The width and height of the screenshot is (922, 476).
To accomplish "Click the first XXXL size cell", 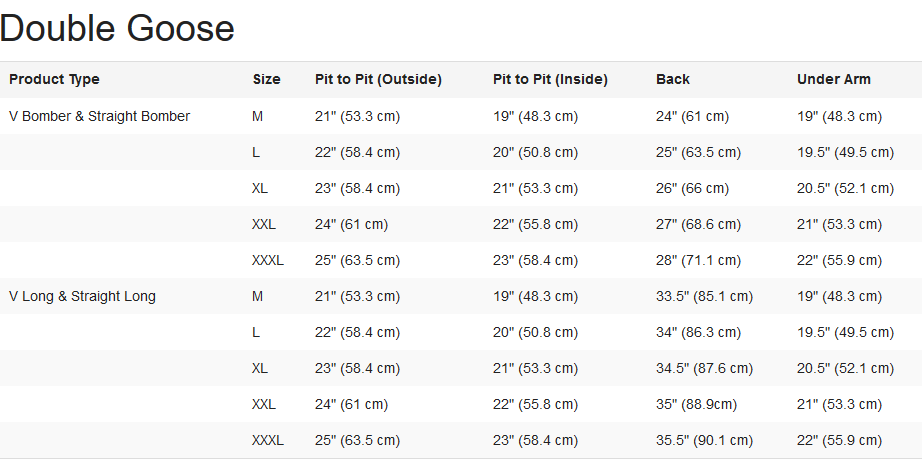I will (268, 260).
